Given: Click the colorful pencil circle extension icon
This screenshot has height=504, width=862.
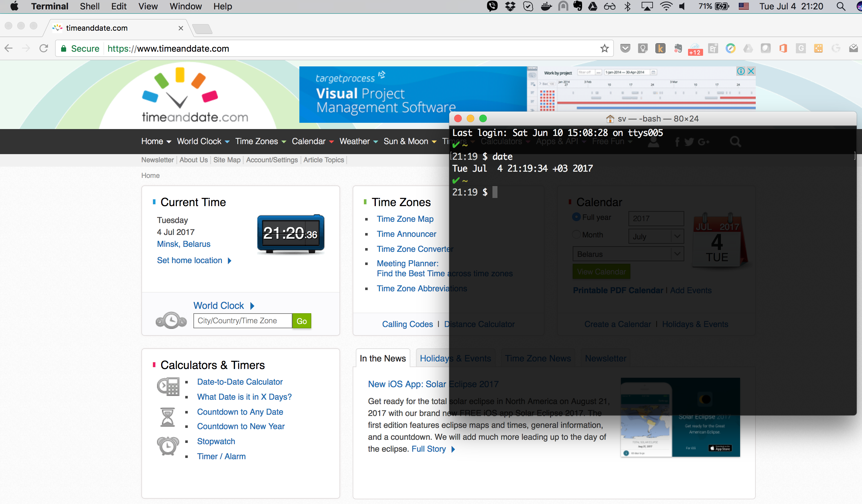Looking at the screenshot, I should click(x=731, y=49).
